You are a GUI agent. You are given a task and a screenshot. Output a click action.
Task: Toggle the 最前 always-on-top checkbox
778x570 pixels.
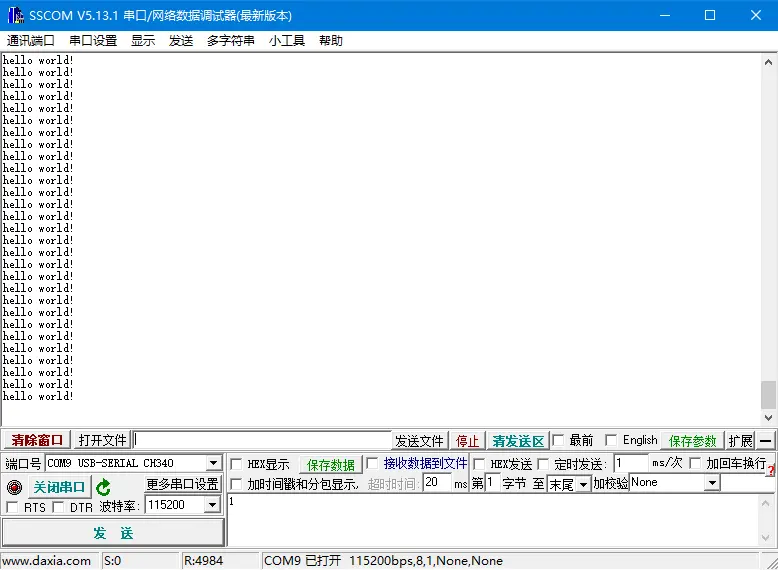559,440
